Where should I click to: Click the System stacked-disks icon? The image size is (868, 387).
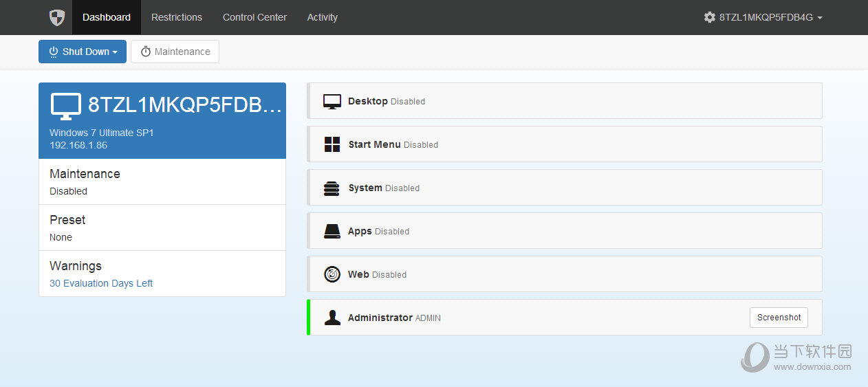(x=332, y=188)
